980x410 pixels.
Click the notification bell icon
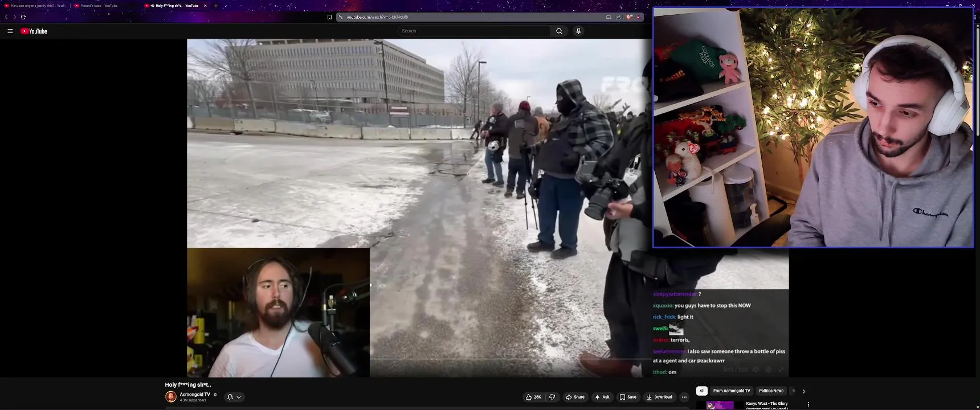pyautogui.click(x=230, y=397)
